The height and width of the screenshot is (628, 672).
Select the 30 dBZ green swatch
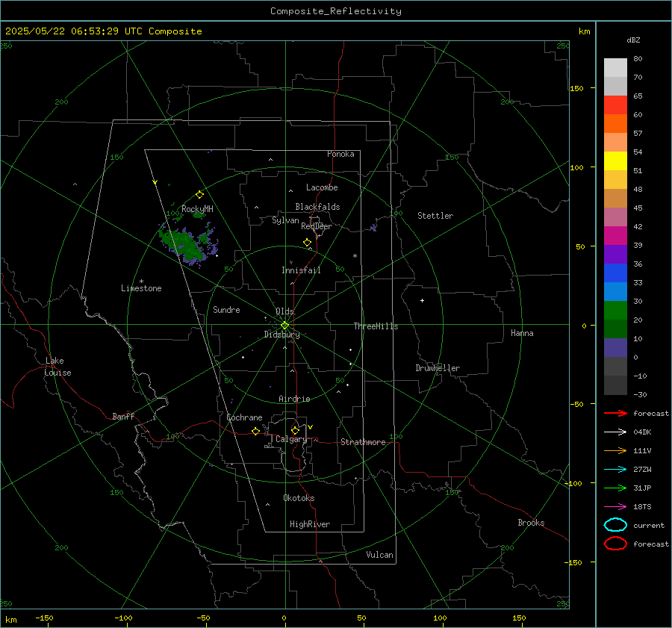(615, 311)
